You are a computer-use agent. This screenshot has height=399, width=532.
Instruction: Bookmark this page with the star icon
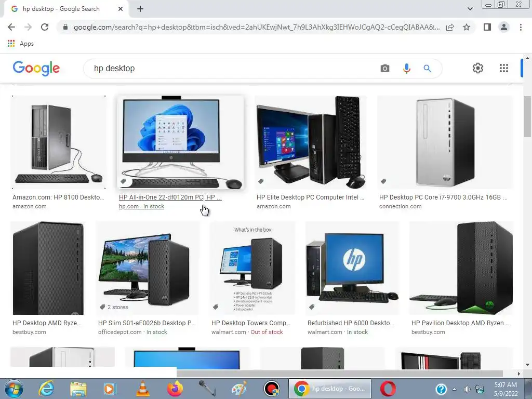pyautogui.click(x=467, y=27)
